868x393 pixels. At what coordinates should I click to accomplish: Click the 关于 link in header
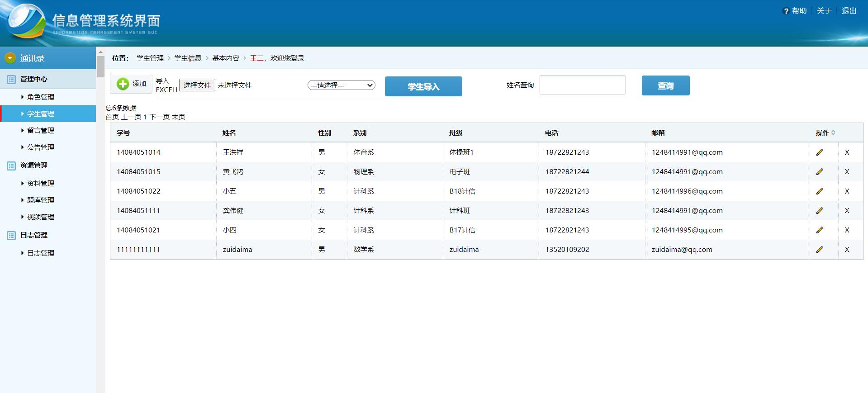pyautogui.click(x=824, y=11)
